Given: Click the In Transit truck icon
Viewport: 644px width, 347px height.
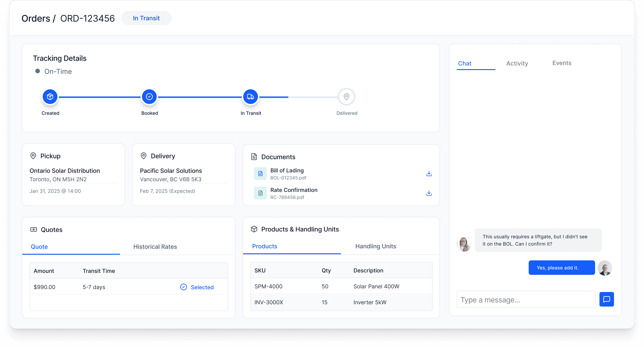Looking at the screenshot, I should click(250, 97).
